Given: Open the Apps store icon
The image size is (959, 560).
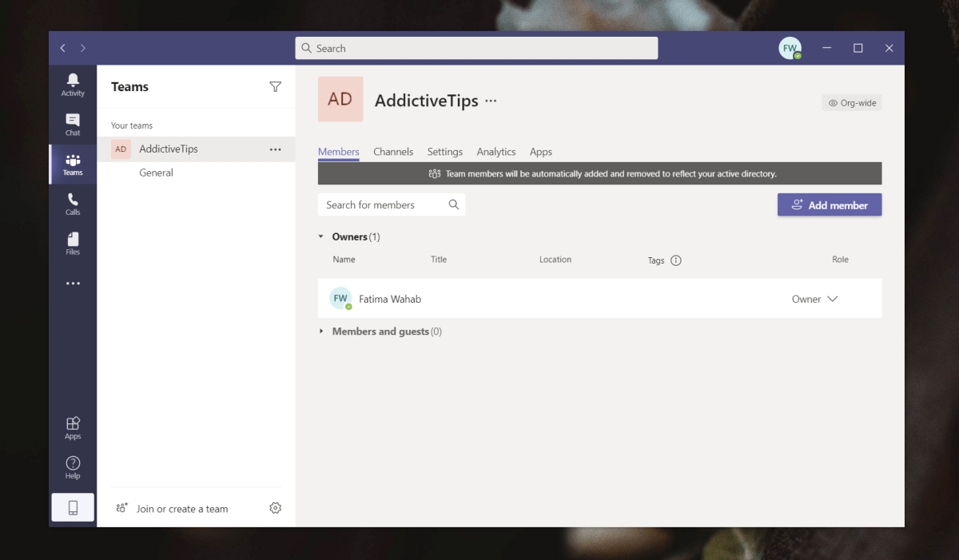Looking at the screenshot, I should click(73, 427).
